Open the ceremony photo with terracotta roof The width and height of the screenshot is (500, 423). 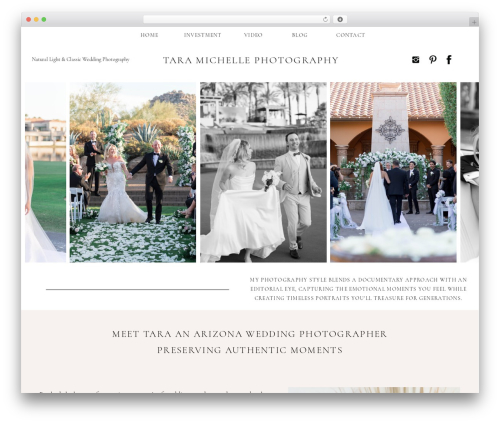point(393,172)
